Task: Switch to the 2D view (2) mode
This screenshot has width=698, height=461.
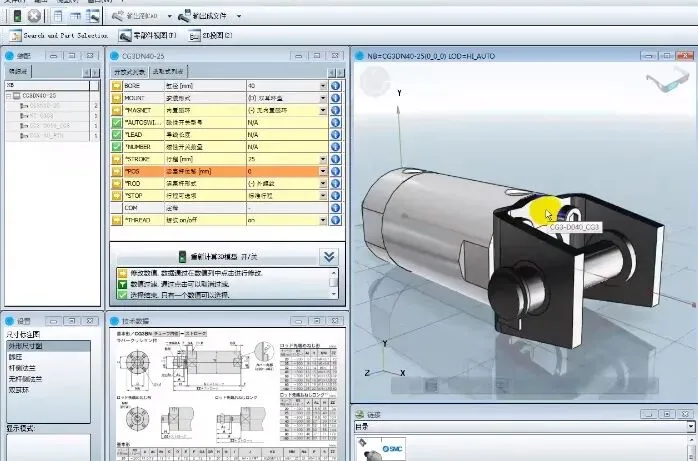Action: click(211, 36)
